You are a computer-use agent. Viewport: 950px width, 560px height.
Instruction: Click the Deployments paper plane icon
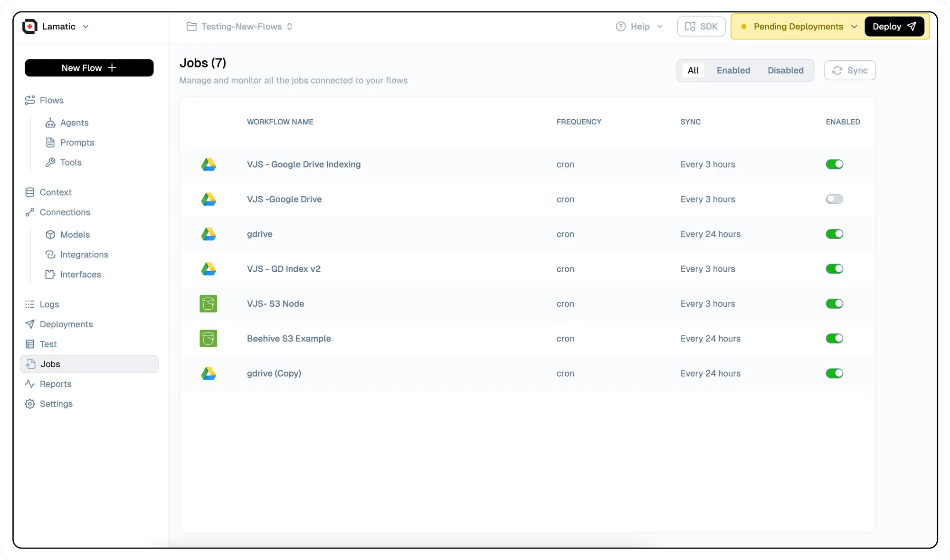(x=30, y=324)
